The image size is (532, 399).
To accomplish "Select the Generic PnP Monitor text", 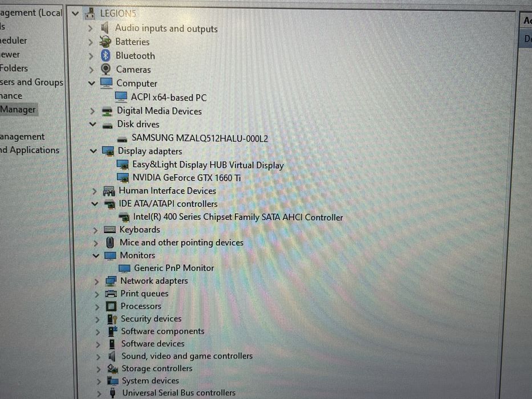I will [x=174, y=268].
